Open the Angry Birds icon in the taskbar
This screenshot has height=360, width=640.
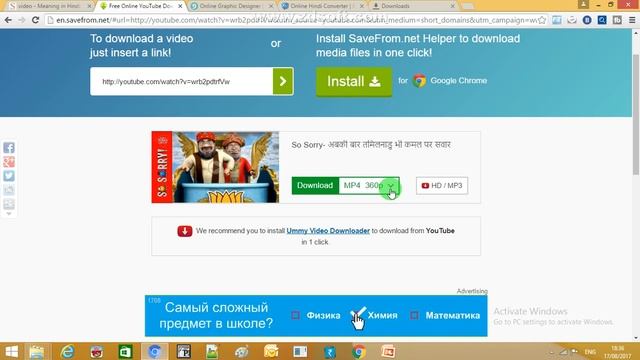pyautogui.click(x=97, y=351)
